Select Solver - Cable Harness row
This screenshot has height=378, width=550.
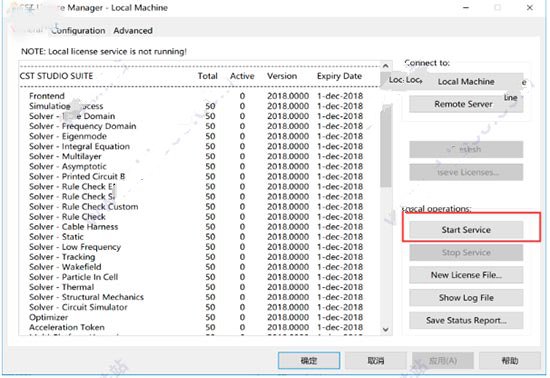coord(196,227)
